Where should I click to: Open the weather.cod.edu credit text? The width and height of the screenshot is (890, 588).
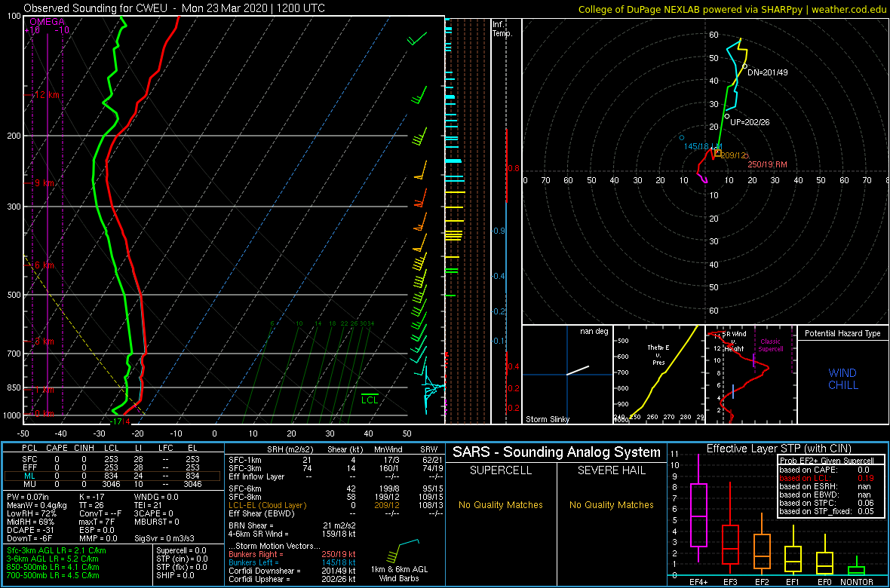(852, 8)
